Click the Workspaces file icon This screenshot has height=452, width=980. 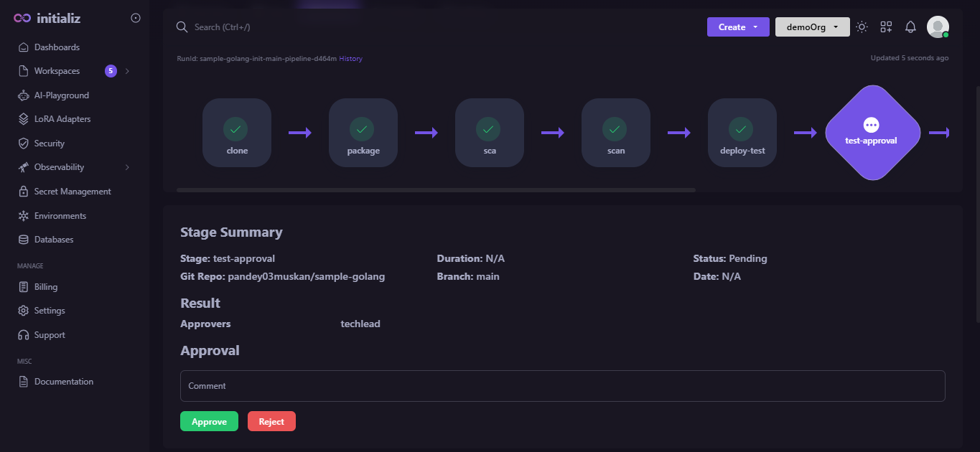[x=23, y=71]
